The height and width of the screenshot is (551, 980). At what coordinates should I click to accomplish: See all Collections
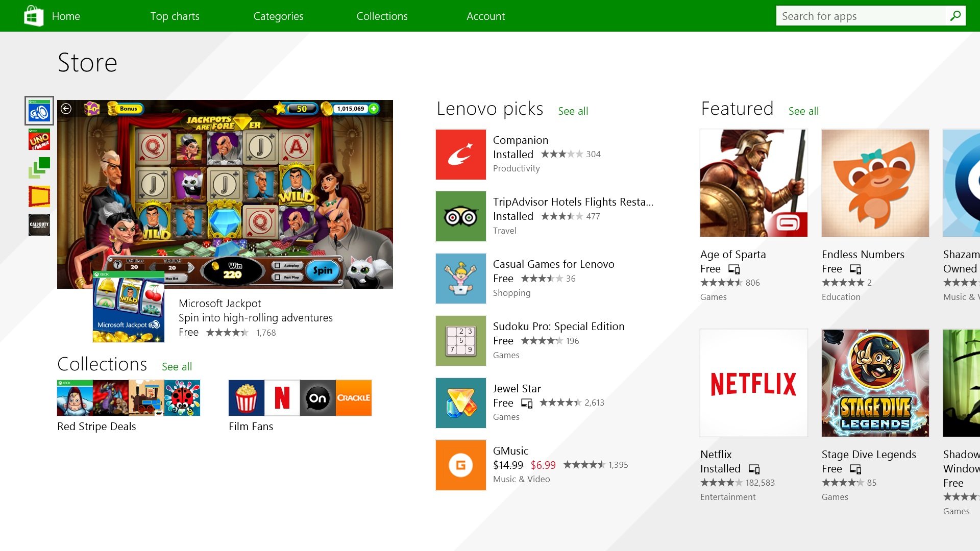[177, 367]
